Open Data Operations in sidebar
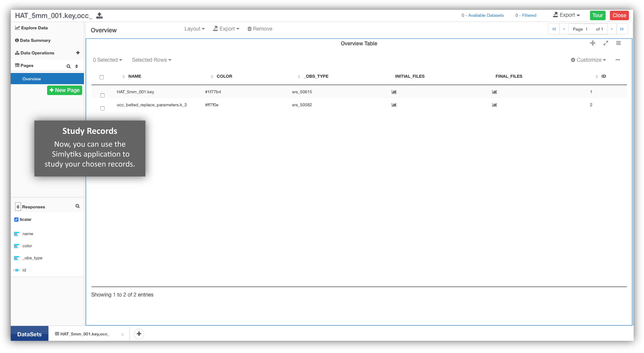 [35, 53]
